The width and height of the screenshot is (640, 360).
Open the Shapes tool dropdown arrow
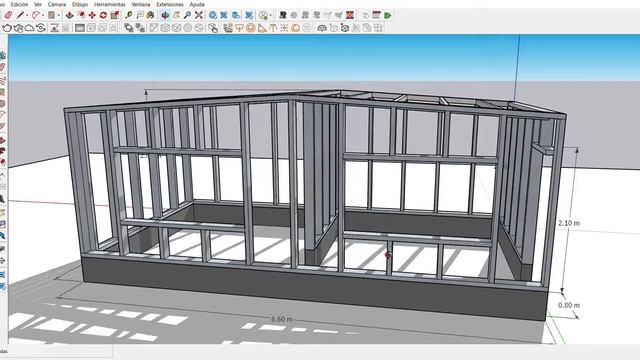59,16
